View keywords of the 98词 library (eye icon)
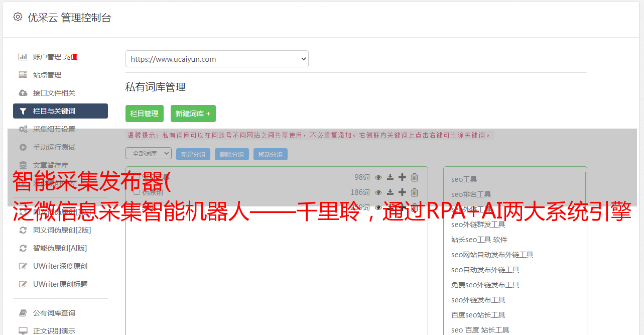This screenshot has height=335, width=644. click(x=378, y=177)
